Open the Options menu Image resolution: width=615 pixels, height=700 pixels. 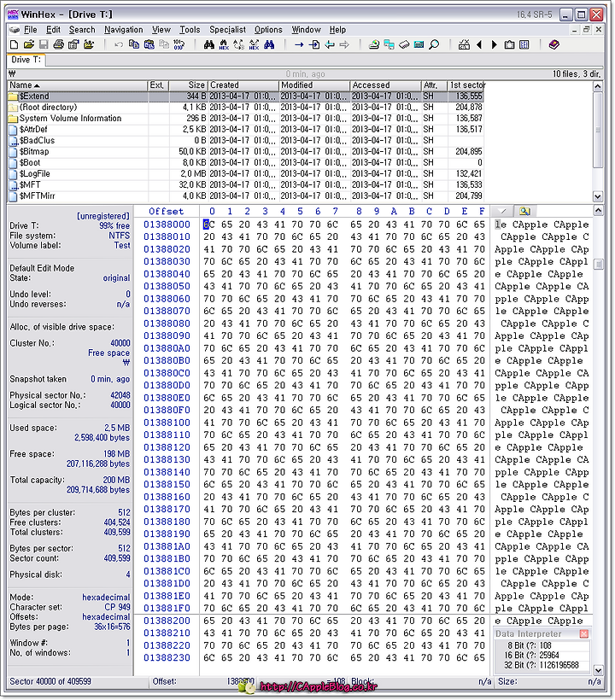(x=268, y=30)
